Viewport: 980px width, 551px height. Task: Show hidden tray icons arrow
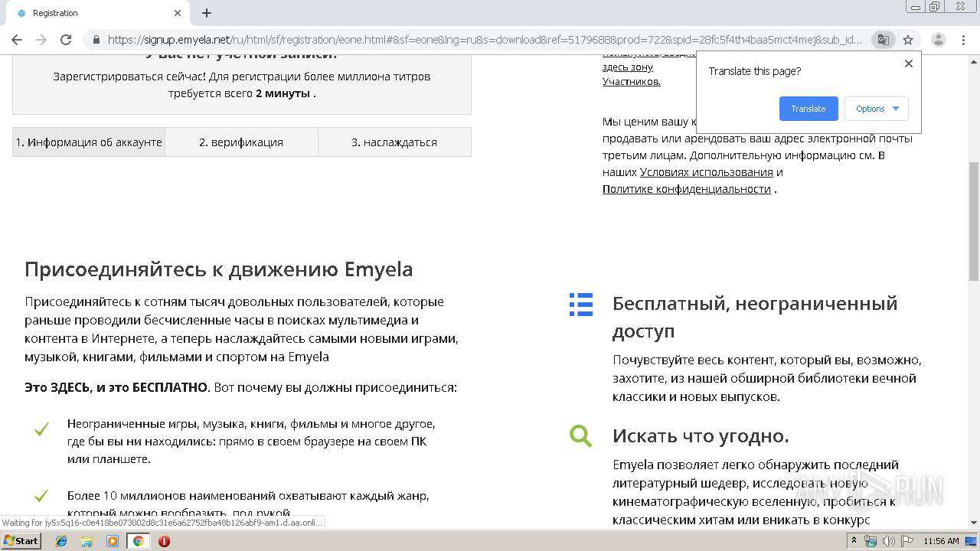(x=854, y=541)
